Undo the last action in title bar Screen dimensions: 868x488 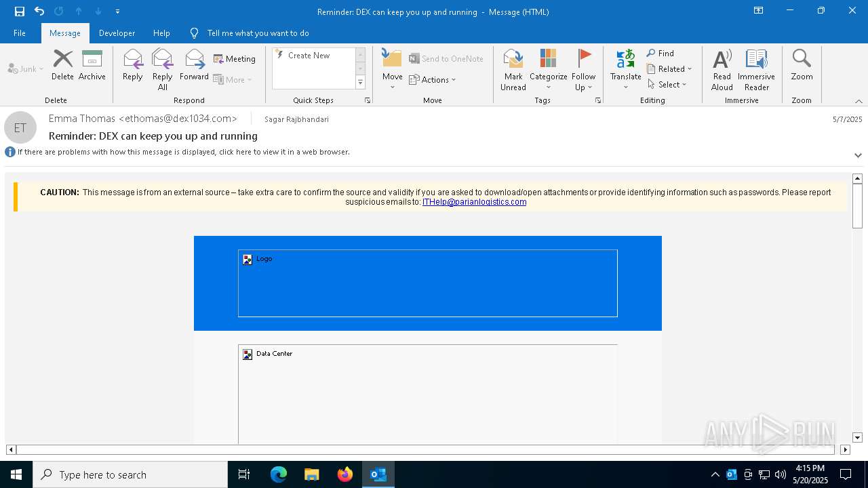(39, 12)
